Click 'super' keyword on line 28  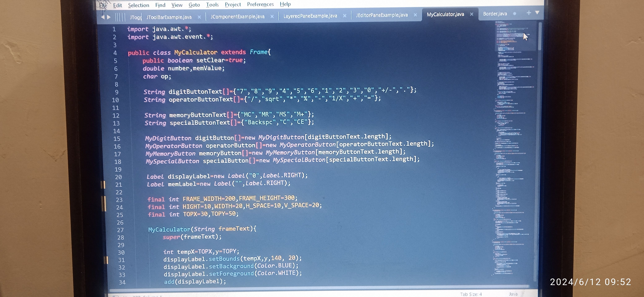click(171, 237)
